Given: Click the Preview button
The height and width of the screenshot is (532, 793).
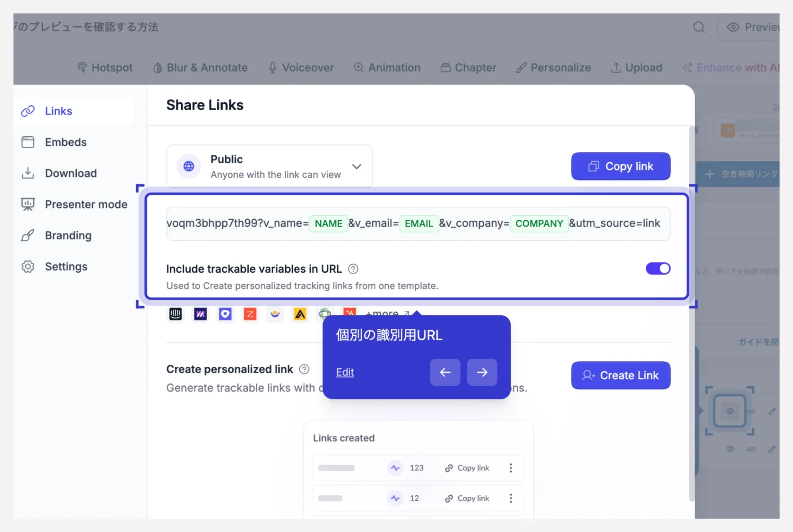Looking at the screenshot, I should tap(749, 27).
